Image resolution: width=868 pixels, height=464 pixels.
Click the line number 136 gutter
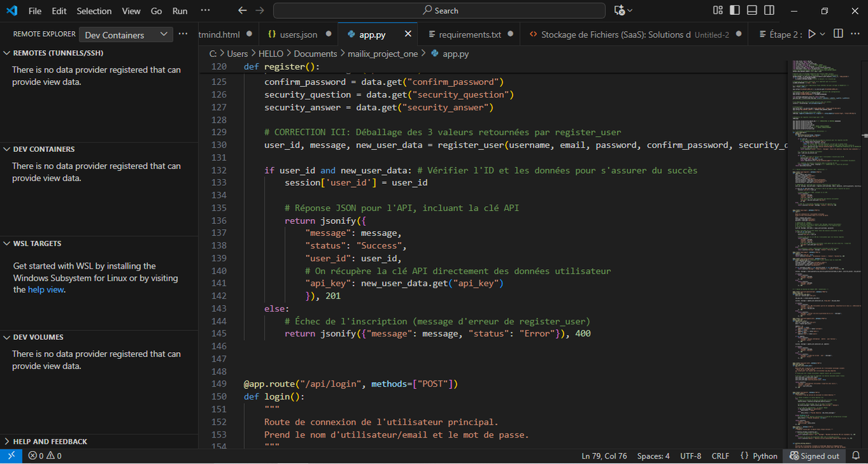(219, 220)
